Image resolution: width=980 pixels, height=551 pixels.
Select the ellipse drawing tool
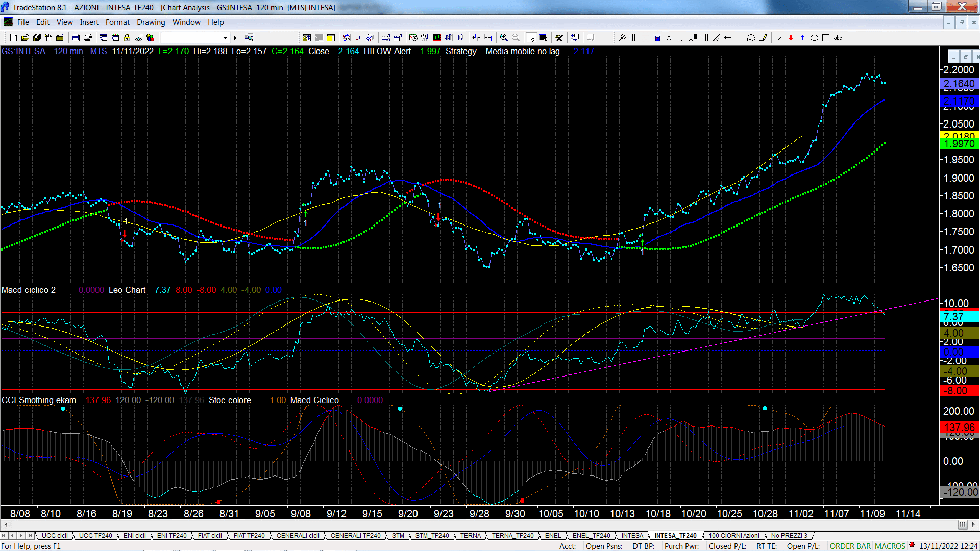(x=814, y=38)
